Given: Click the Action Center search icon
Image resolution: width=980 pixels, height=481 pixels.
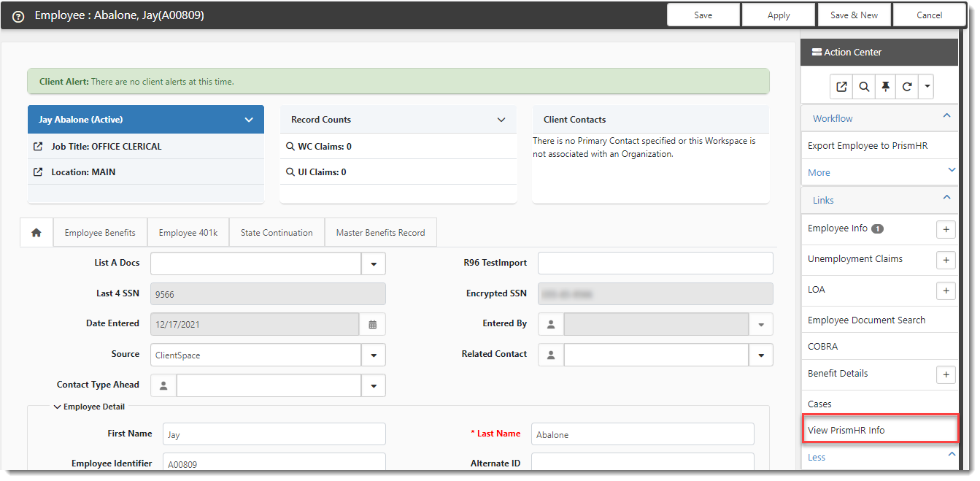Looking at the screenshot, I should point(863,87).
